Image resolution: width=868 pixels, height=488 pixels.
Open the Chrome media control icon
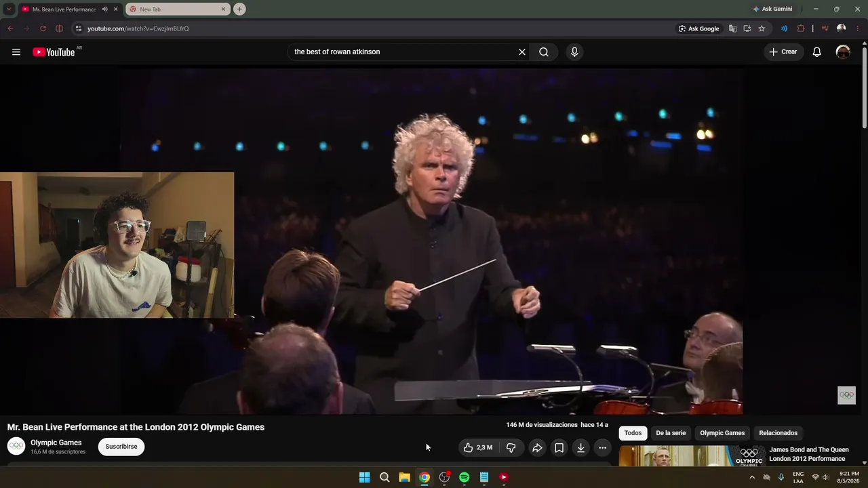pyautogui.click(x=825, y=28)
